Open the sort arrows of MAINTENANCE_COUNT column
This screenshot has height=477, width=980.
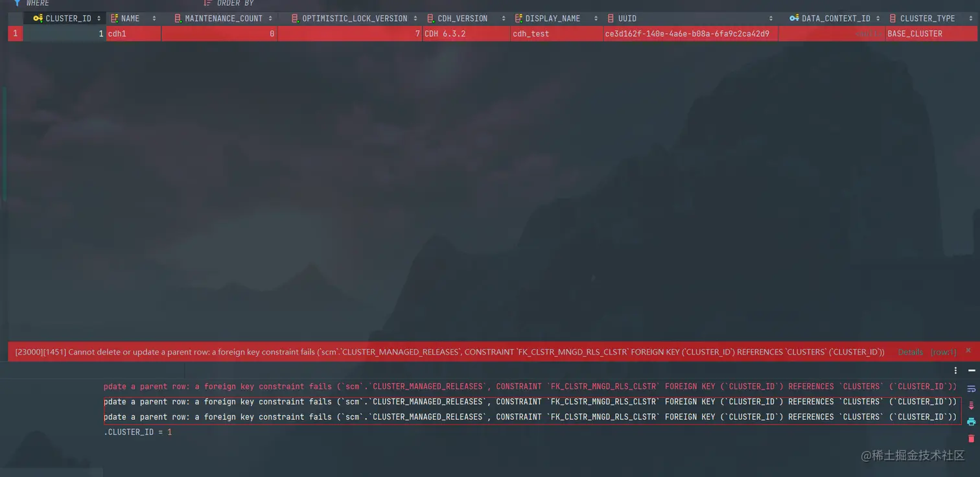pyautogui.click(x=270, y=18)
